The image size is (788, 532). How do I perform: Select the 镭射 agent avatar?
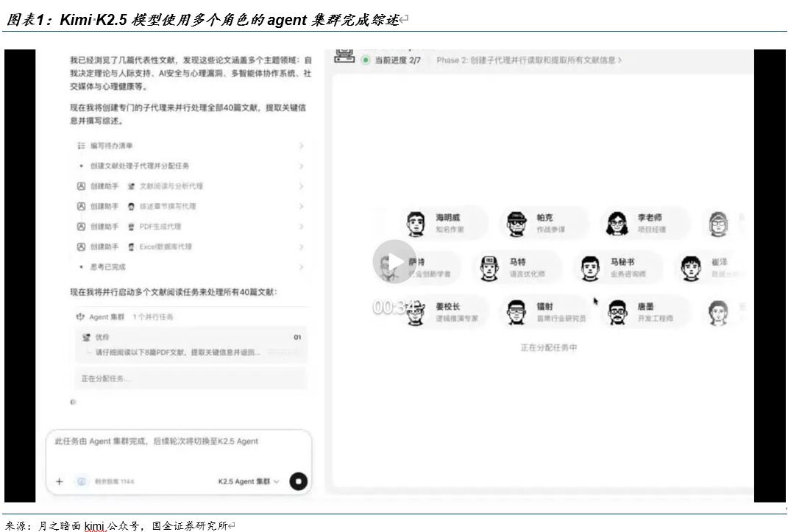[517, 312]
